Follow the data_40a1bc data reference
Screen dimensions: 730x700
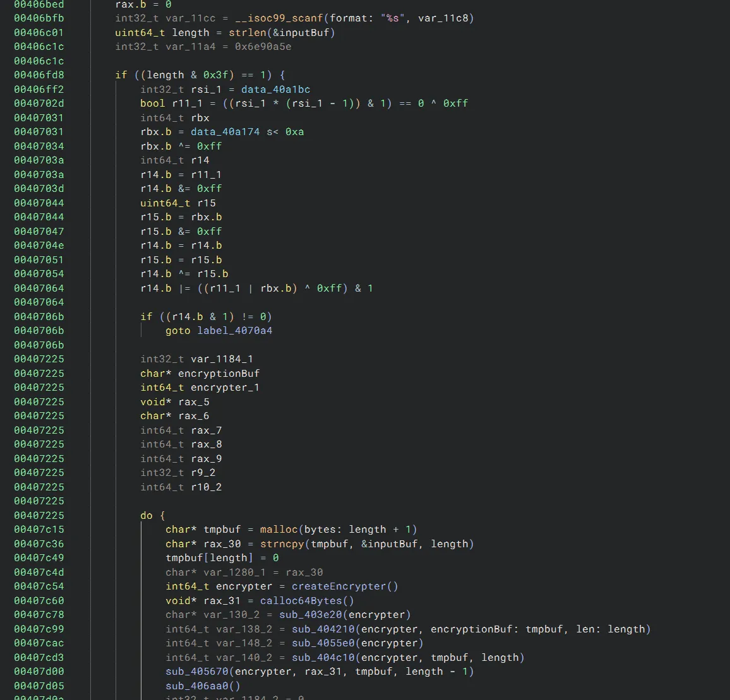(x=275, y=90)
